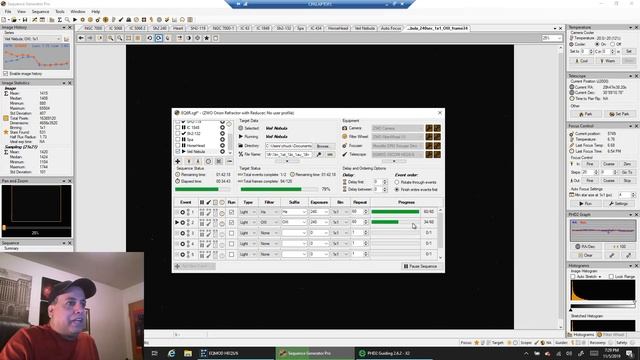
Task: Click the event list vertical scrollbar
Action: click(440, 233)
